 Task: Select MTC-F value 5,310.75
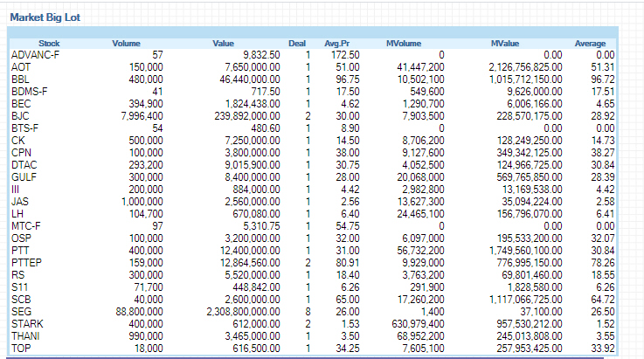click(261, 226)
